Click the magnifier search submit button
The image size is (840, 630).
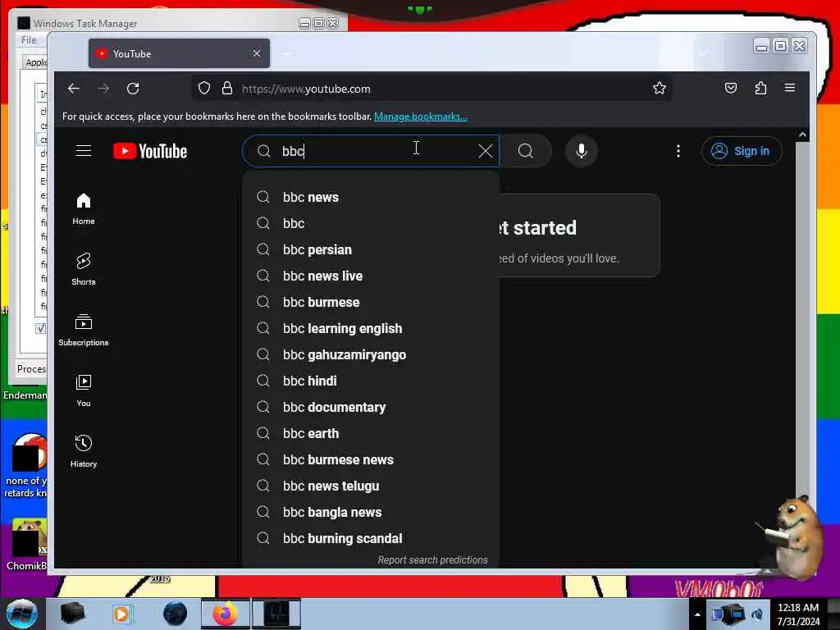point(526,151)
